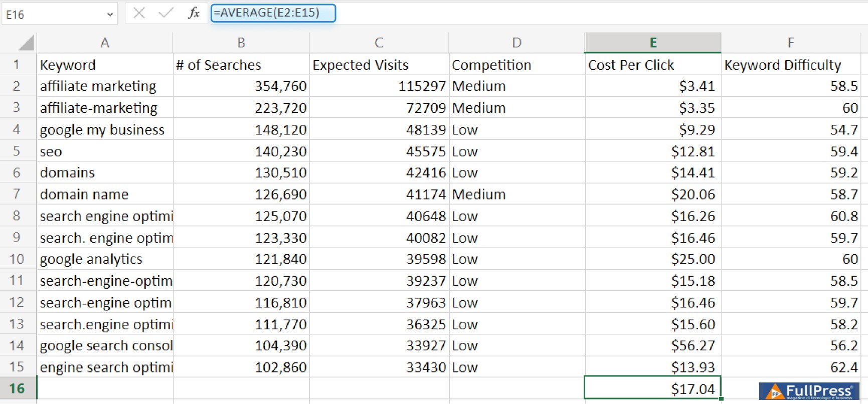The width and height of the screenshot is (868, 404).
Task: Click the searches value 130,510
Action: point(241,172)
